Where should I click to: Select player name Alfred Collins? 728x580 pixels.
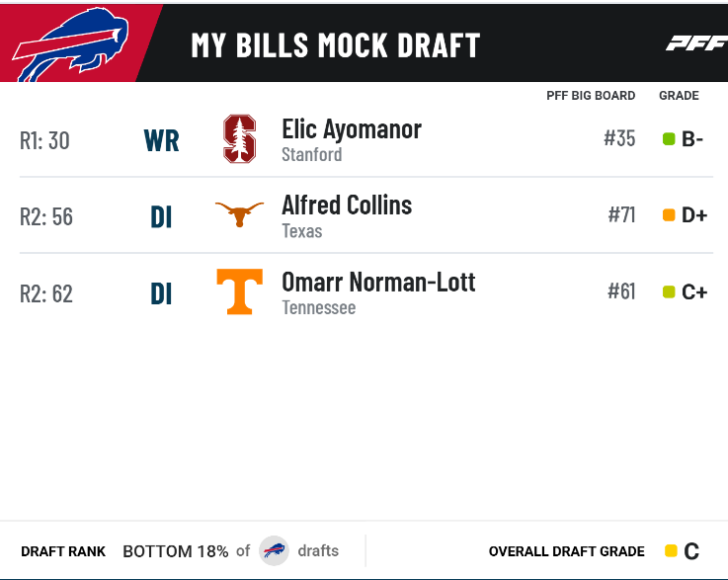(x=347, y=206)
